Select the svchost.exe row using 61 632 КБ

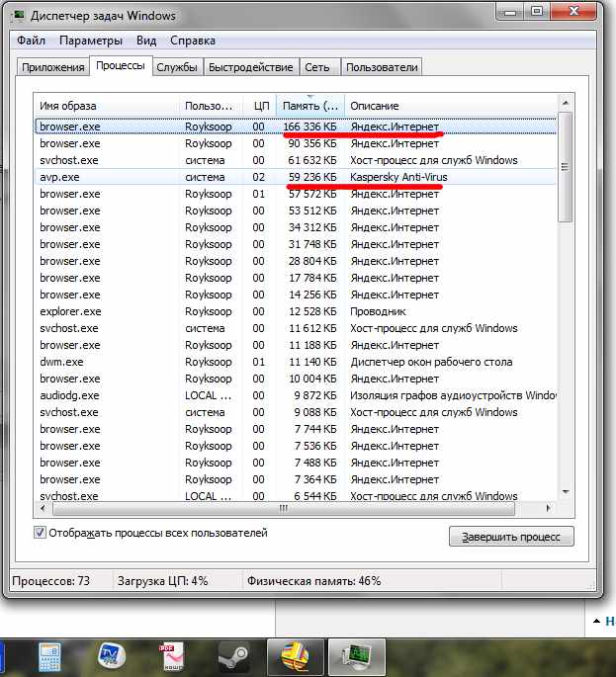tap(296, 160)
